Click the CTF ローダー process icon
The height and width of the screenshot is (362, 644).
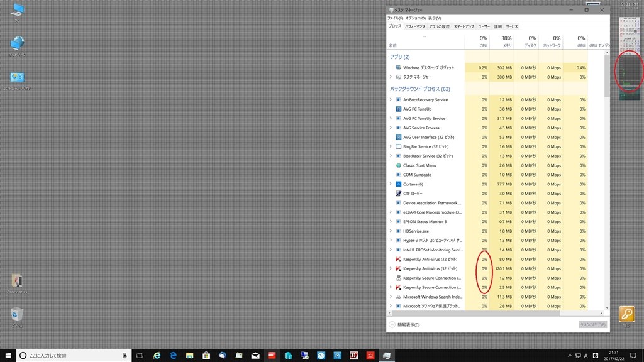(398, 194)
